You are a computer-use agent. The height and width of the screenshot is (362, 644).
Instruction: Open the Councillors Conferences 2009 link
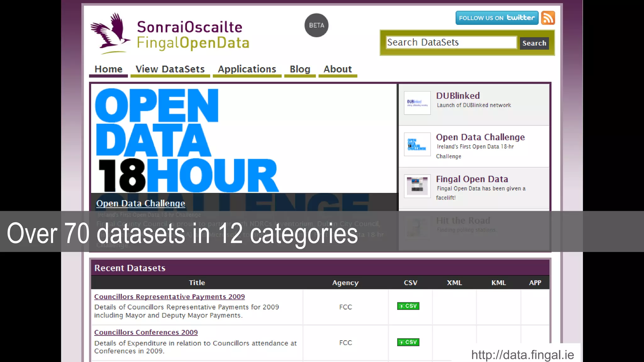coord(146,332)
